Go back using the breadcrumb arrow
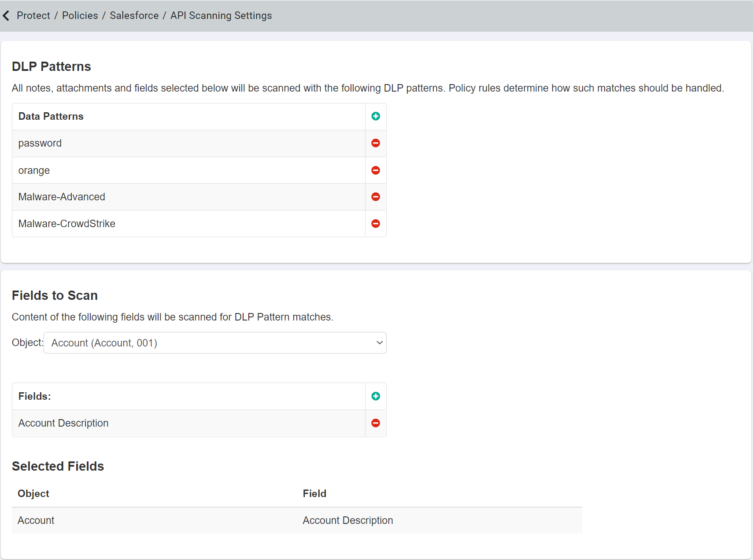This screenshot has width=753, height=560. point(6,15)
